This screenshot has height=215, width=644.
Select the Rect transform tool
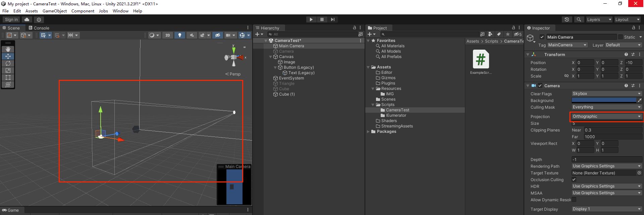click(x=8, y=77)
